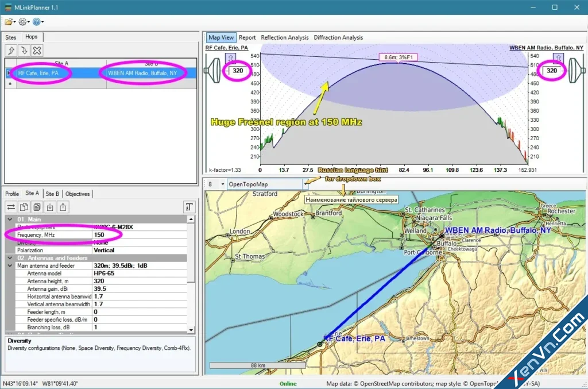Select the Hops tab
The image size is (588, 389).
pos(31,37)
